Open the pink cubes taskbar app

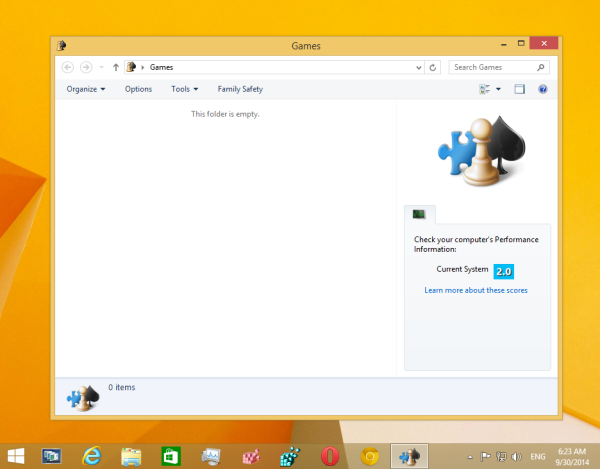tap(251, 456)
